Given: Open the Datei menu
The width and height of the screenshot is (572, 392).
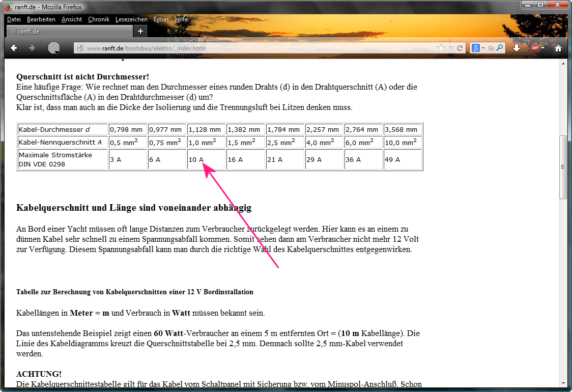Looking at the screenshot, I should pos(14,19).
